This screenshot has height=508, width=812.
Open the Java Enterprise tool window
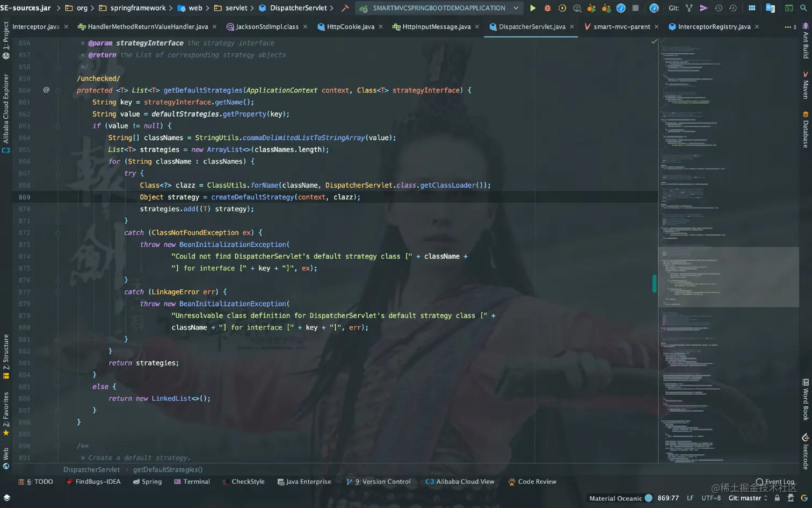304,482
